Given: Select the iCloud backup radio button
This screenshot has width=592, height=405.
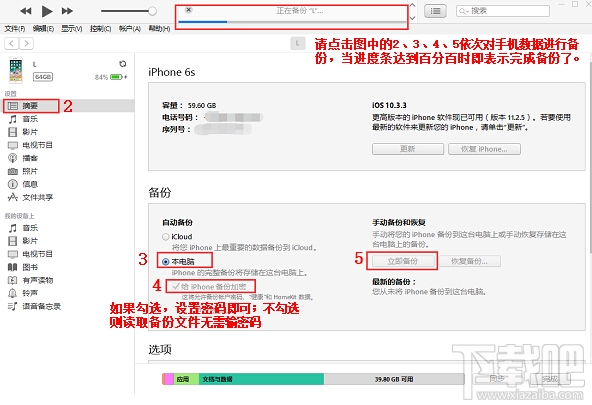Looking at the screenshot, I should click(x=165, y=237).
